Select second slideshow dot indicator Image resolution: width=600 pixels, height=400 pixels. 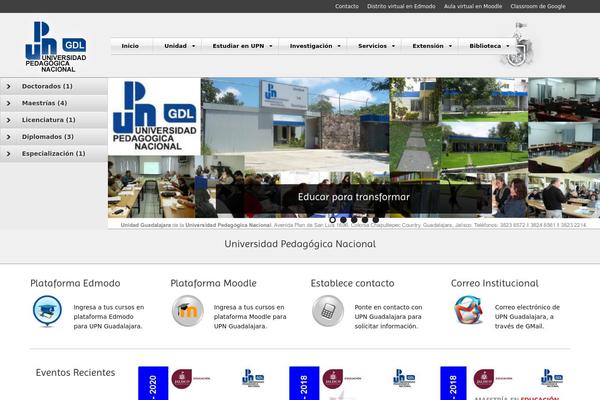coord(343,220)
